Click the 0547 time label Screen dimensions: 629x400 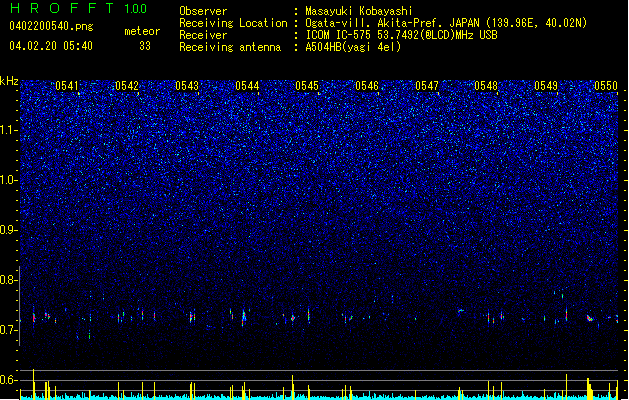(427, 86)
